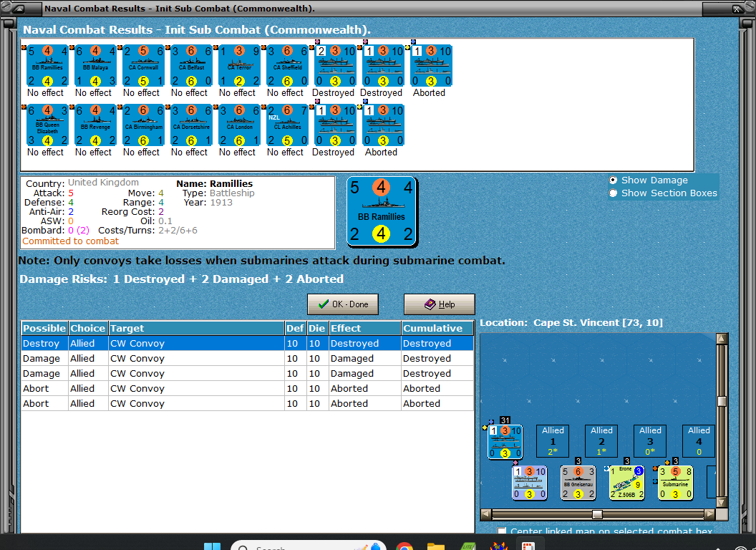
Task: Enable the Show Damage radio option
Action: tap(613, 180)
